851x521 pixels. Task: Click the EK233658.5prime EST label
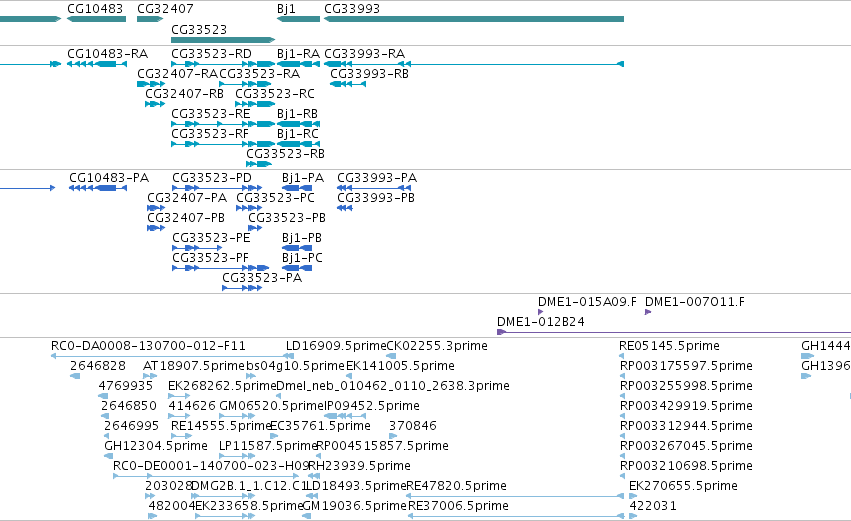(x=249, y=507)
